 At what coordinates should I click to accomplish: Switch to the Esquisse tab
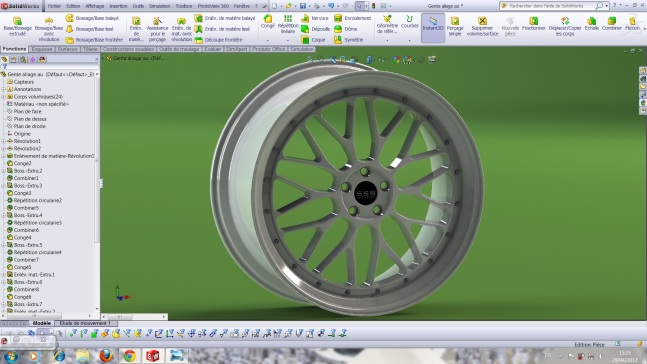pyautogui.click(x=42, y=49)
